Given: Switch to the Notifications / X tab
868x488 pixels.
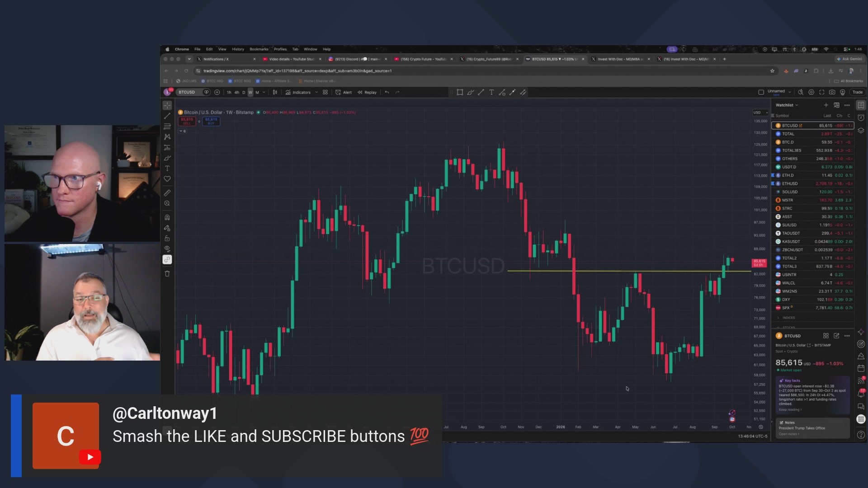Looking at the screenshot, I should coord(226,59).
